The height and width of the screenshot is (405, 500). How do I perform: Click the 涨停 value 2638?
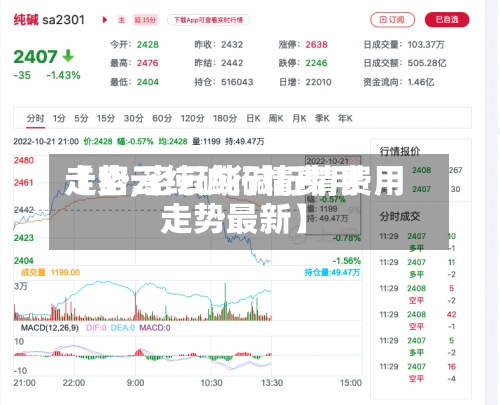point(316,45)
